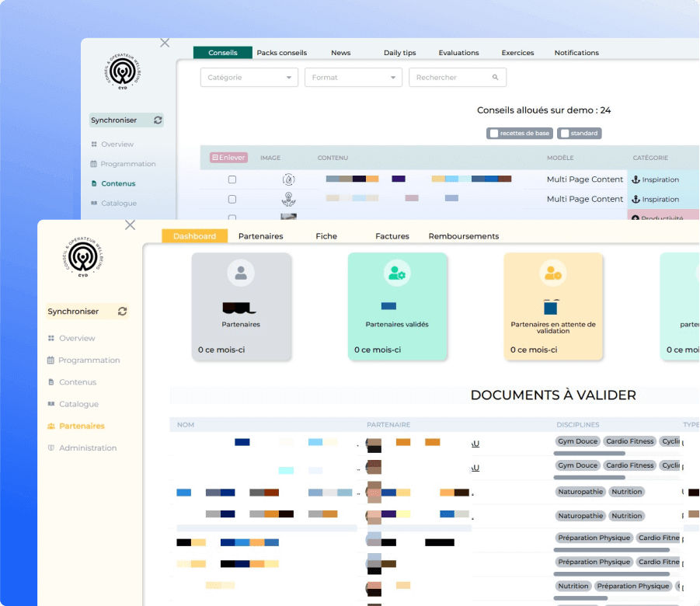The width and height of the screenshot is (700, 606).
Task: Click the grey Partenaires card user icon
Action: [x=241, y=273]
